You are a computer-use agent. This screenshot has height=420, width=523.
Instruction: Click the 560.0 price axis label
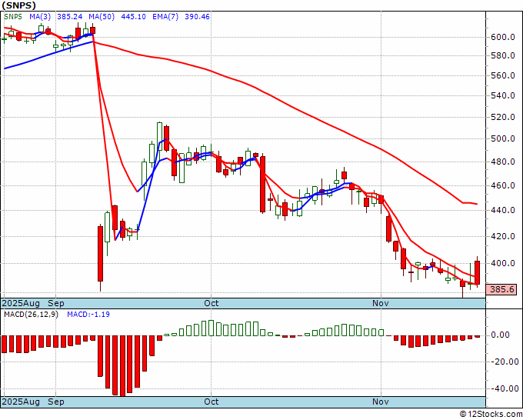(x=503, y=75)
